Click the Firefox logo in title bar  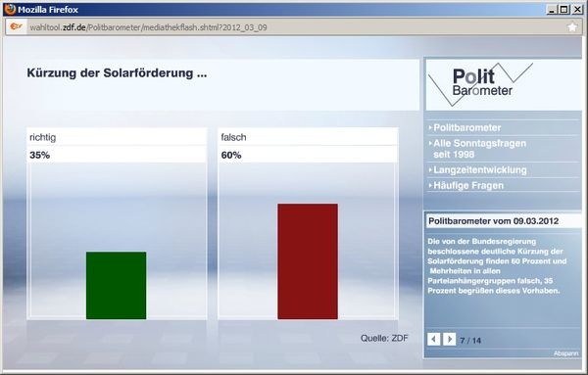[x=10, y=9]
